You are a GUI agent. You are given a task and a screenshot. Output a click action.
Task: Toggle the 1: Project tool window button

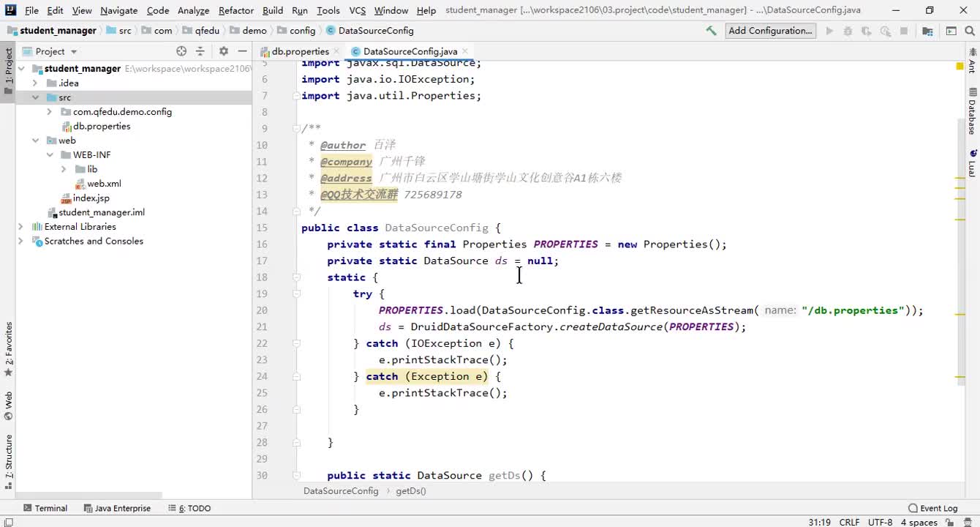click(x=9, y=71)
